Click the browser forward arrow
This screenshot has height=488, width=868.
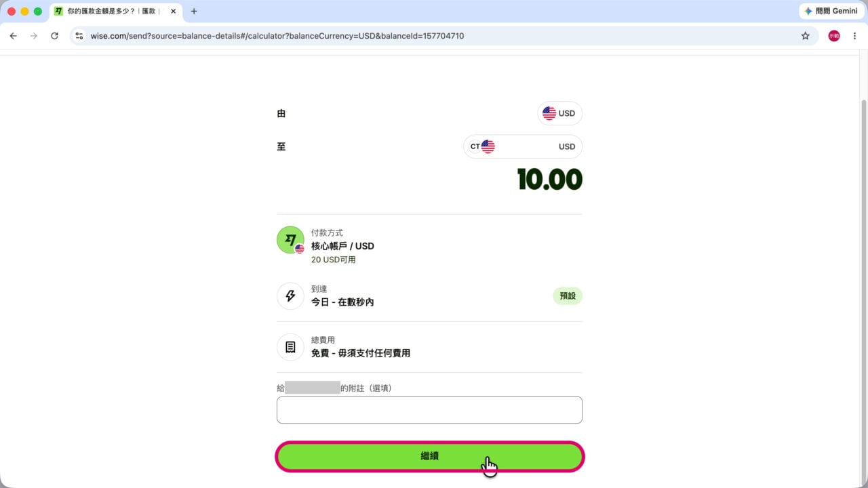(34, 36)
